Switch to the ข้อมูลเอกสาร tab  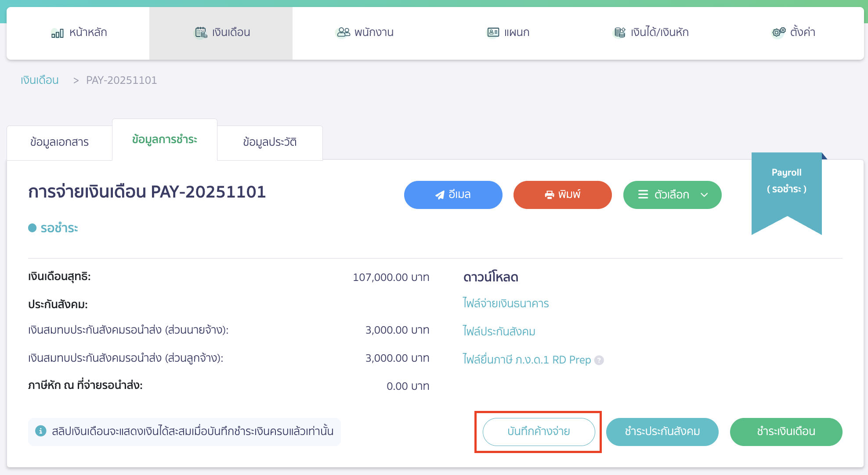point(59,142)
